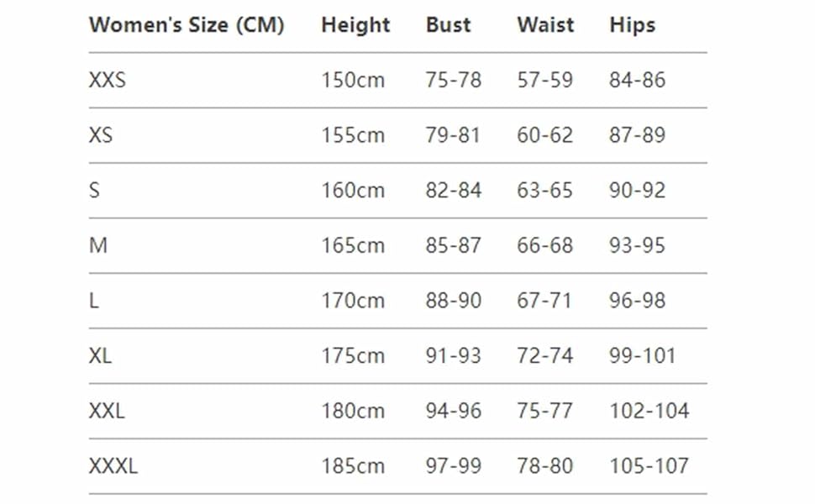Image resolution: width=815 pixels, height=504 pixels.
Task: Select the 102-104 hips value
Action: 649,411
